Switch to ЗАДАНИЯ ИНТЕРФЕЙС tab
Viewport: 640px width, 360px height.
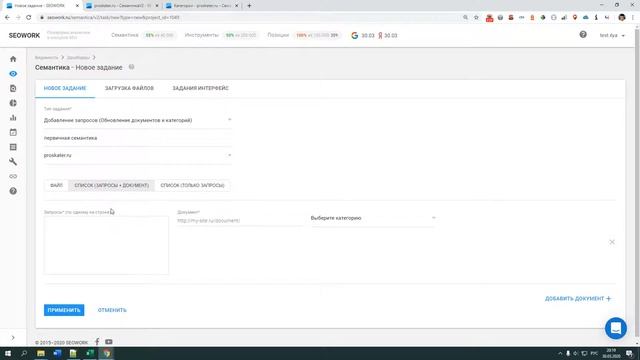tap(200, 88)
